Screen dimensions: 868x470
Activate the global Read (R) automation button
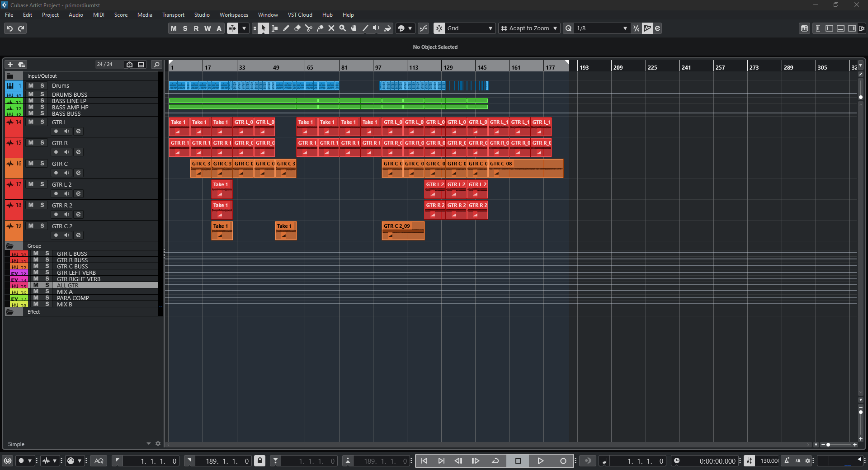tap(196, 28)
